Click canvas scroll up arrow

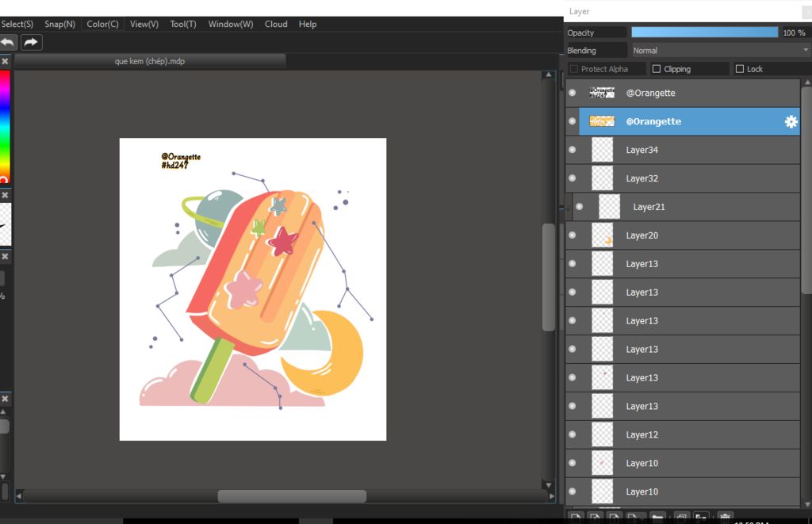549,75
